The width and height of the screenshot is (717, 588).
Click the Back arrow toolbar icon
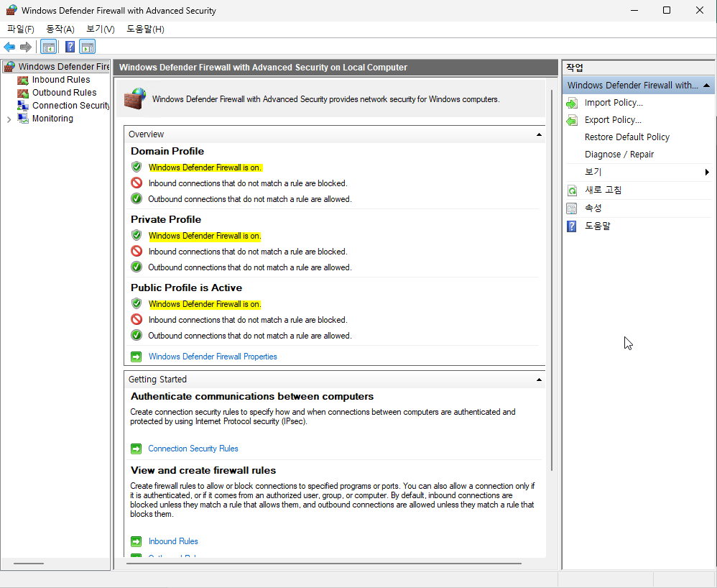tap(9, 47)
